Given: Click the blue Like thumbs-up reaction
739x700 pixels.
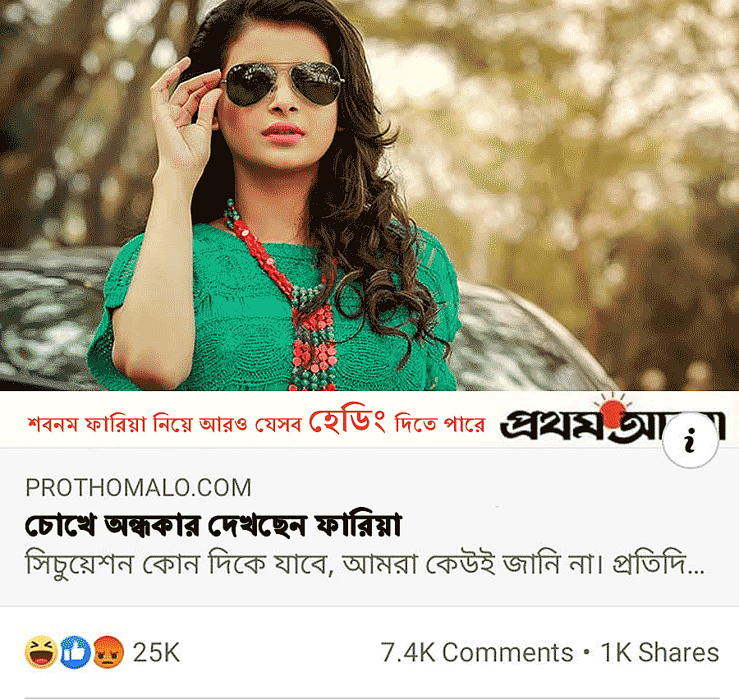Looking at the screenshot, I should pyautogui.click(x=75, y=652).
